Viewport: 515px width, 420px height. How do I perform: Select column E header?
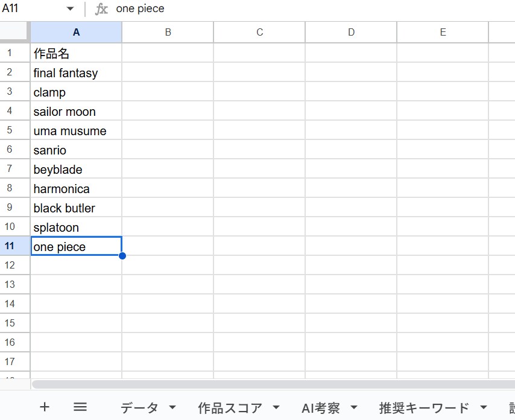[443, 32]
